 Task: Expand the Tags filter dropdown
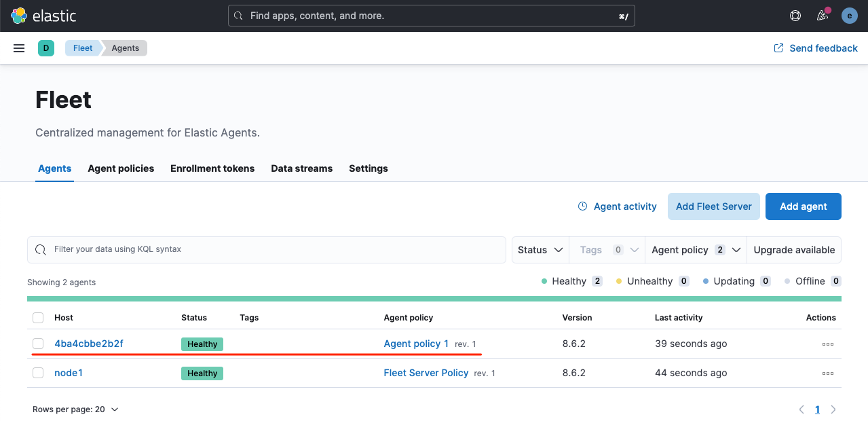pos(607,250)
